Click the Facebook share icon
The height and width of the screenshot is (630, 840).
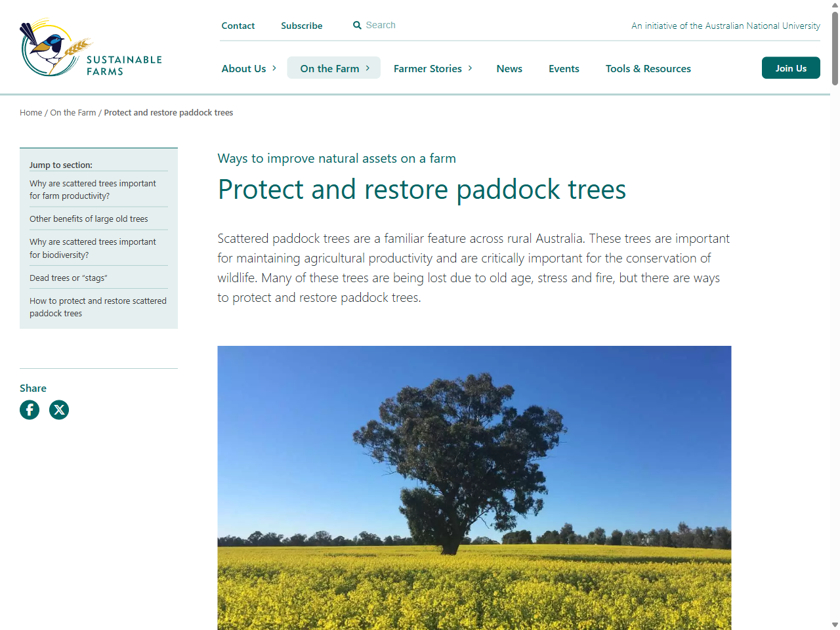[30, 409]
